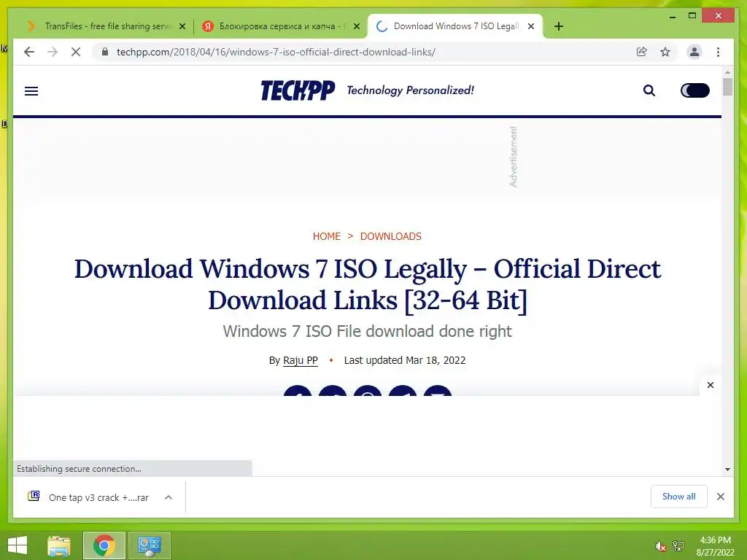Click the network tray icon
Screen dimensions: 747x560
[678, 545]
